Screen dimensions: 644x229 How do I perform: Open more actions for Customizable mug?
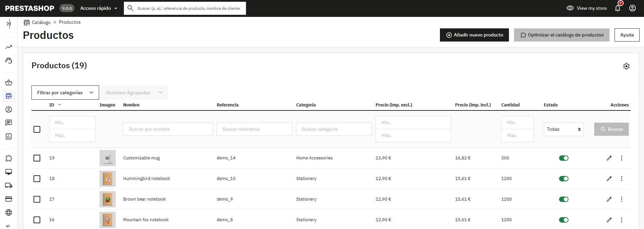click(622, 158)
